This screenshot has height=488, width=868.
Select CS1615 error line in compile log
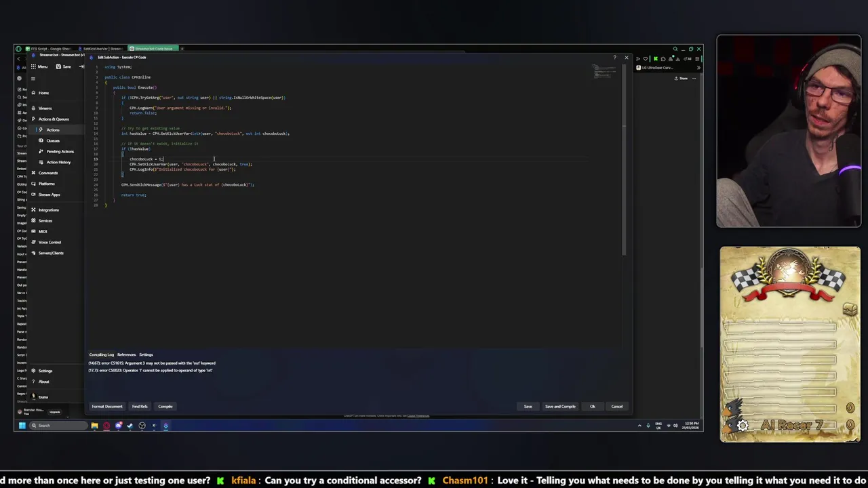[x=152, y=363]
